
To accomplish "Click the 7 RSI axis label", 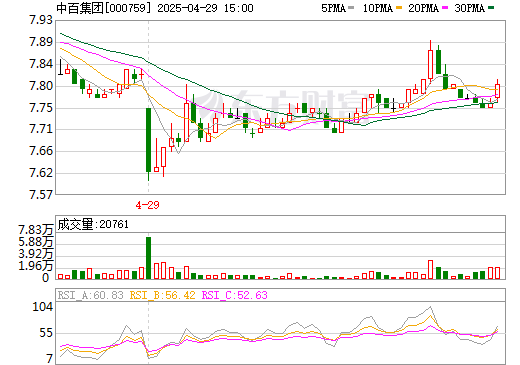I will click(x=50, y=359).
